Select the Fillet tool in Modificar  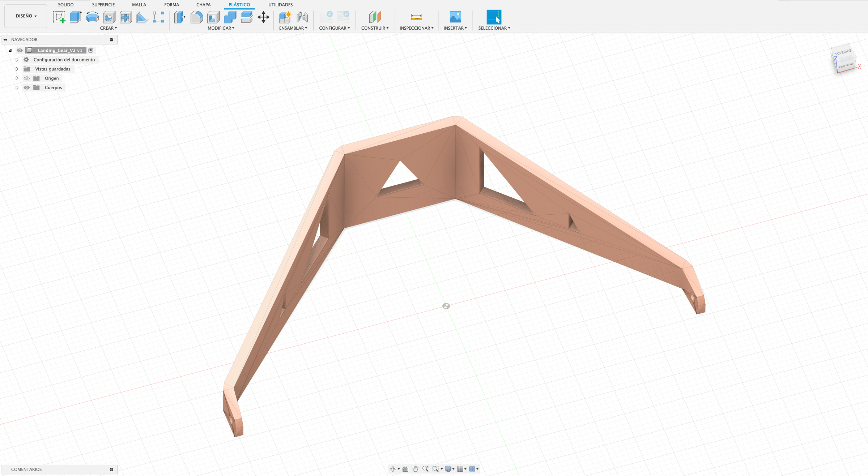click(x=196, y=17)
